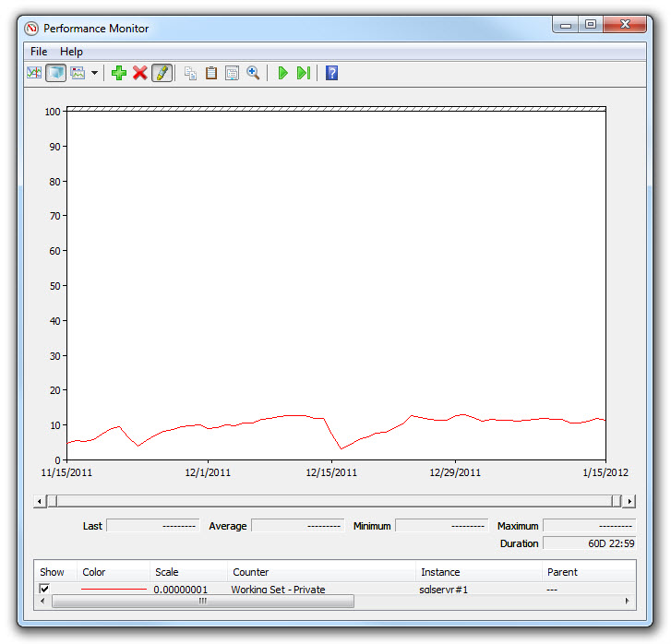This screenshot has width=671, height=644.
Task: Click the Paste Counter List clipboard icon
Action: point(211,73)
